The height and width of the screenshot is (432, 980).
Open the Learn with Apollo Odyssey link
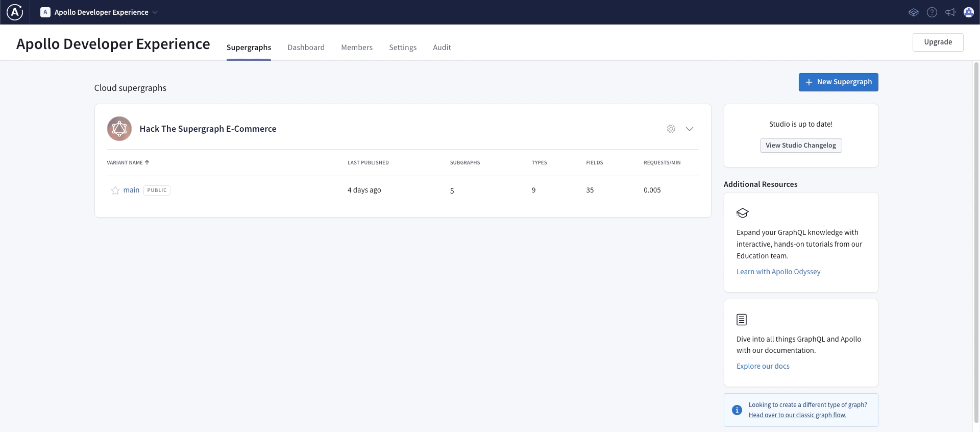click(x=778, y=272)
